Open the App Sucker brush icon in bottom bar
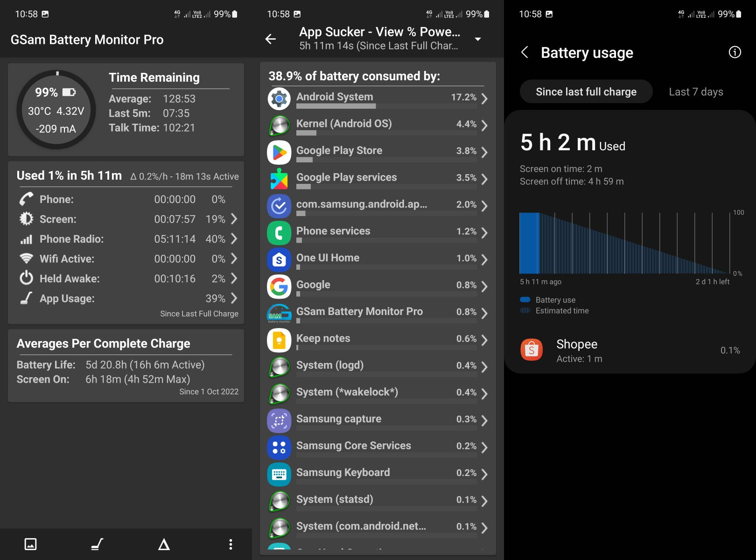 tap(97, 544)
